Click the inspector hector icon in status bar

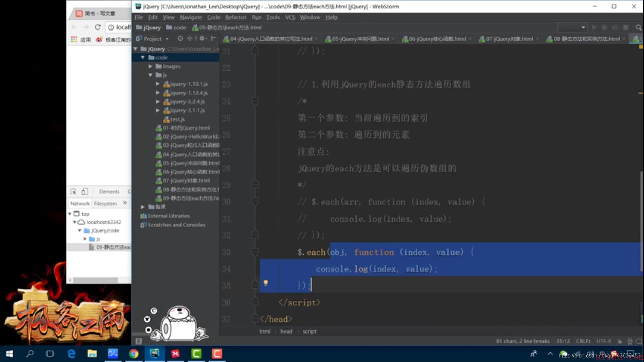click(x=630, y=341)
